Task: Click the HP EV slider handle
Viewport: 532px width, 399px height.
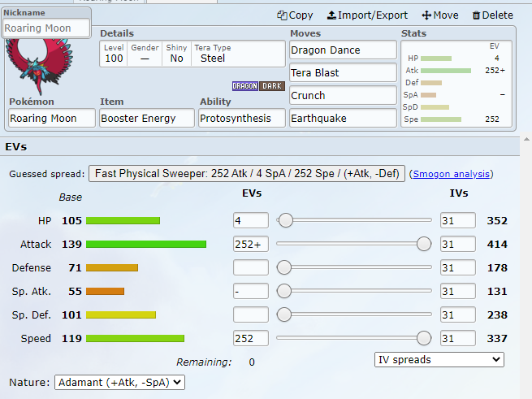Action: (x=285, y=220)
